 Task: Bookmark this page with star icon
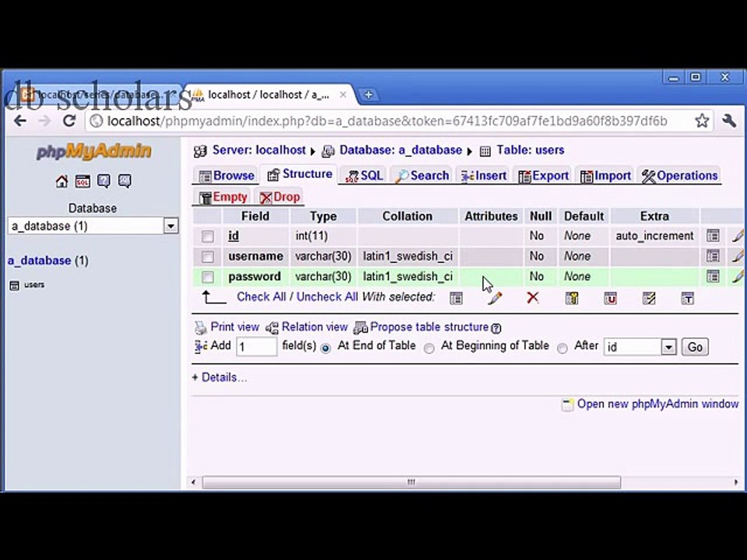click(x=702, y=121)
